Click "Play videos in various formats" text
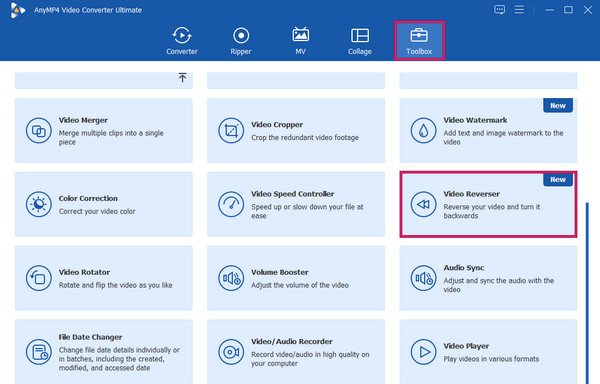Screen dimensions: 600x384 491,359
